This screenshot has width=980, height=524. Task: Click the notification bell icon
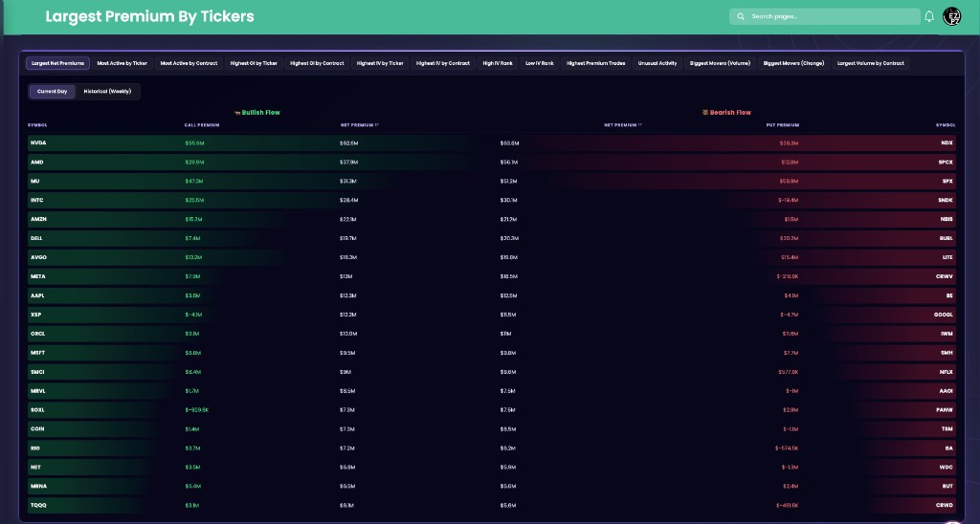point(928,16)
